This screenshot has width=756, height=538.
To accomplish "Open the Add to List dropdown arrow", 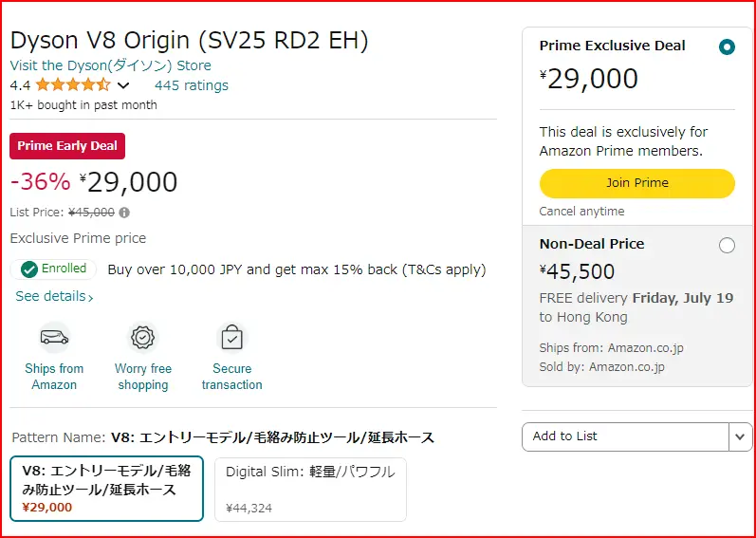I will [741, 436].
